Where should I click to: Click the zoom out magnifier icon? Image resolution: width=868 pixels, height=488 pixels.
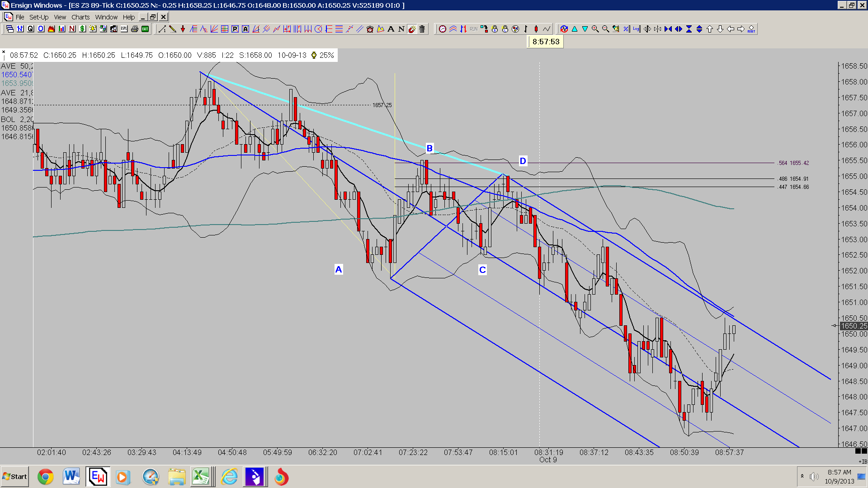coord(605,29)
